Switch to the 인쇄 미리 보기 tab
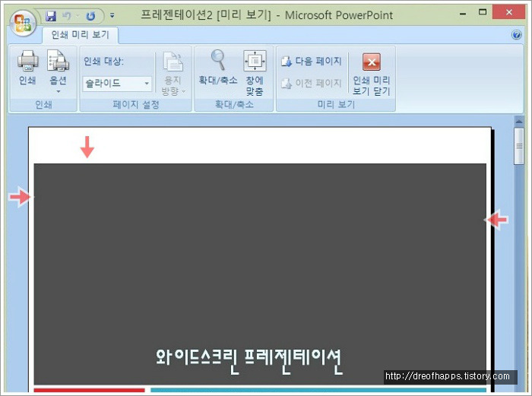The image size is (532, 396). [81, 35]
